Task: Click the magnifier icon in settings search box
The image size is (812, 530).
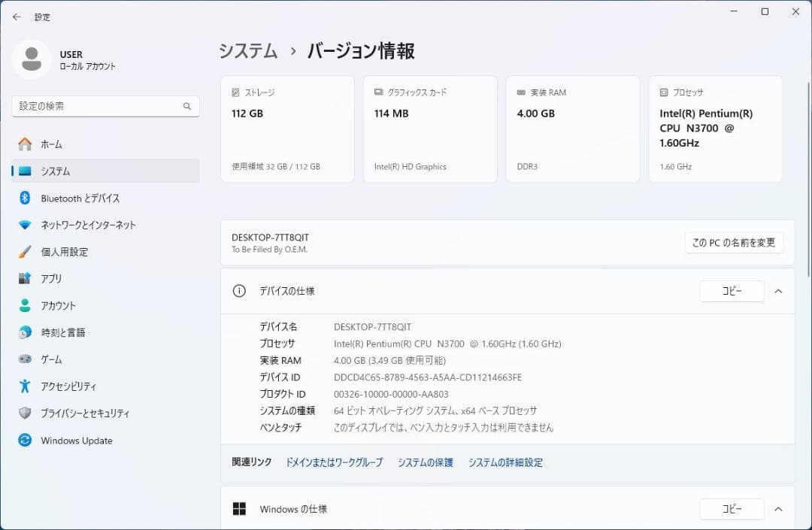Action: tap(187, 106)
